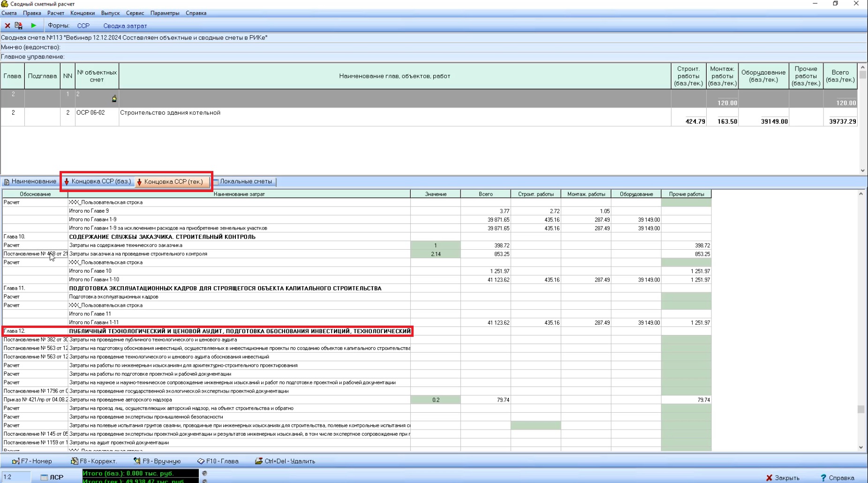Click the save-document icon in the toolbar
The height and width of the screenshot is (483, 868).
pyautogui.click(x=19, y=26)
